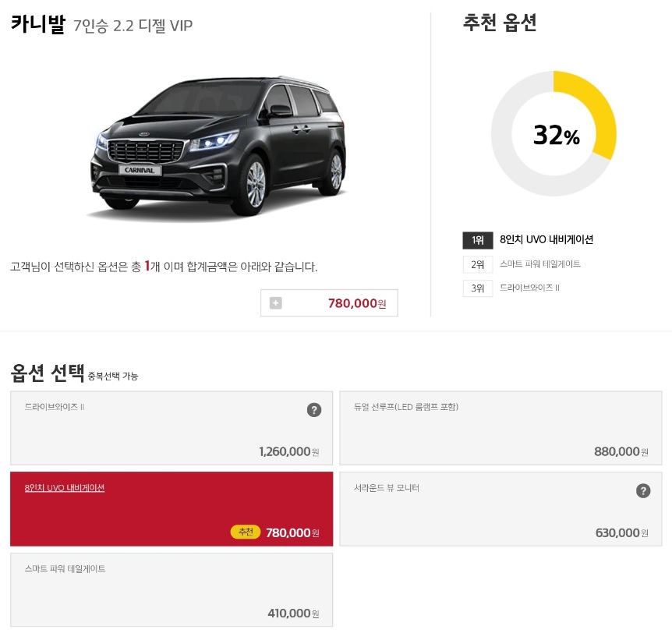Select the 2위 rank badge
This screenshot has height=633, width=672.
(x=477, y=264)
